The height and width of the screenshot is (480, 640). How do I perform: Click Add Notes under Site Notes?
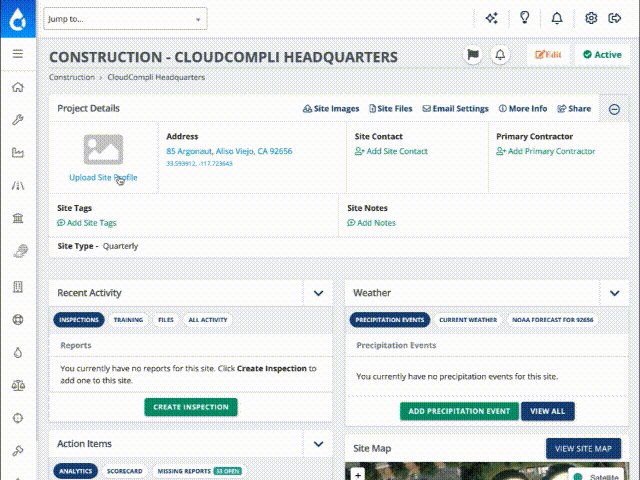click(371, 223)
